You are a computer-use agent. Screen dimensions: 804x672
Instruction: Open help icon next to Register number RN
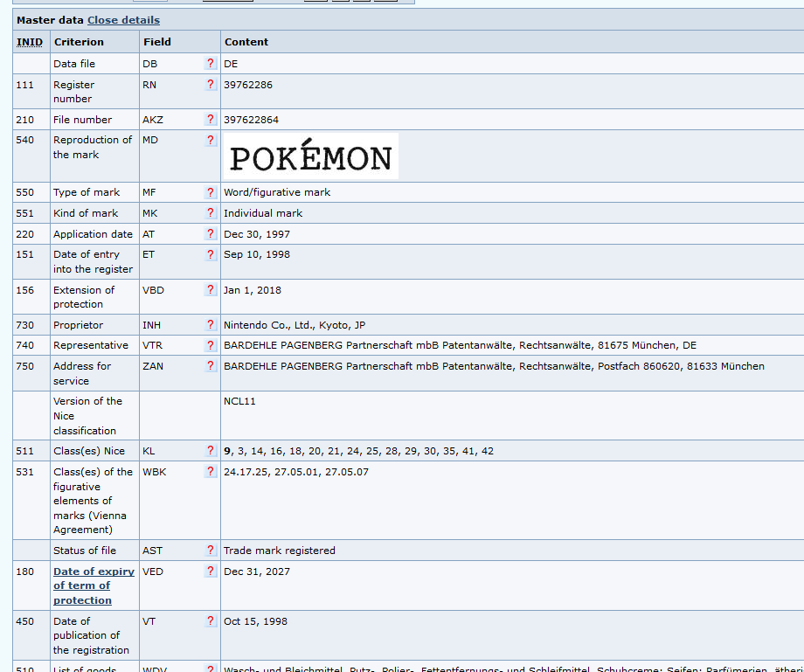(x=211, y=84)
